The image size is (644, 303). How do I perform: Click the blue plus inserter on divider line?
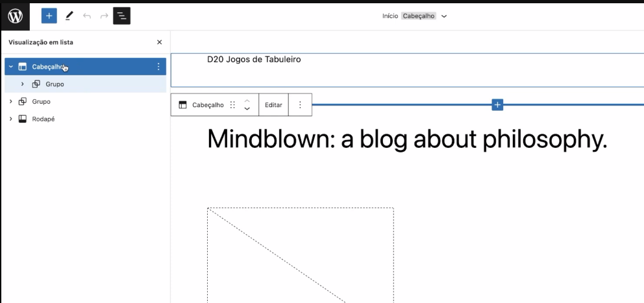pos(497,104)
